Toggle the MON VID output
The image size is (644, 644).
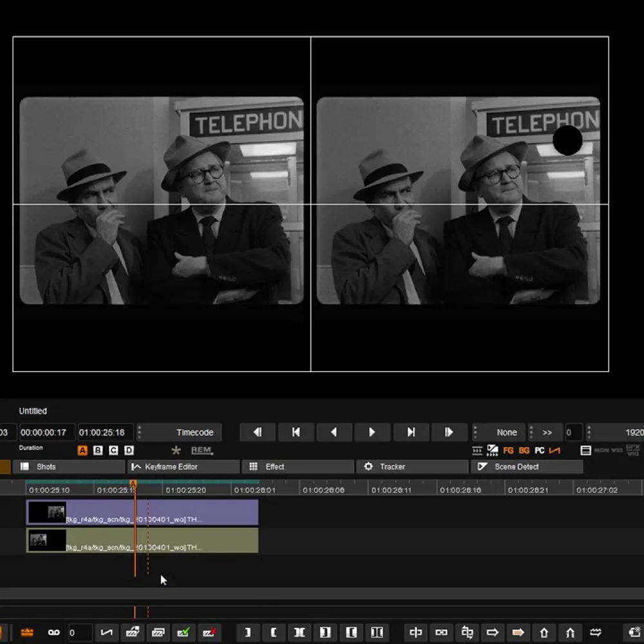tap(609, 451)
